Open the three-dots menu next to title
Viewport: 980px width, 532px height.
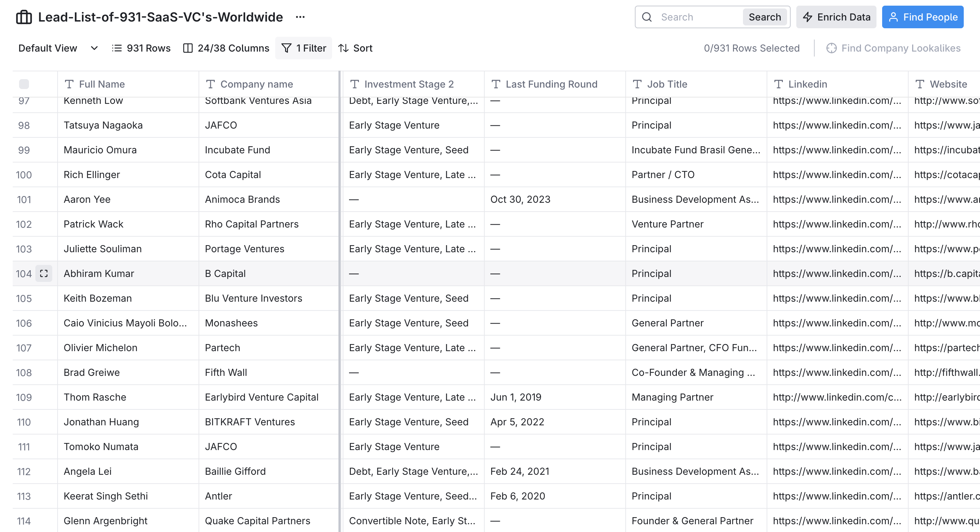coord(300,17)
